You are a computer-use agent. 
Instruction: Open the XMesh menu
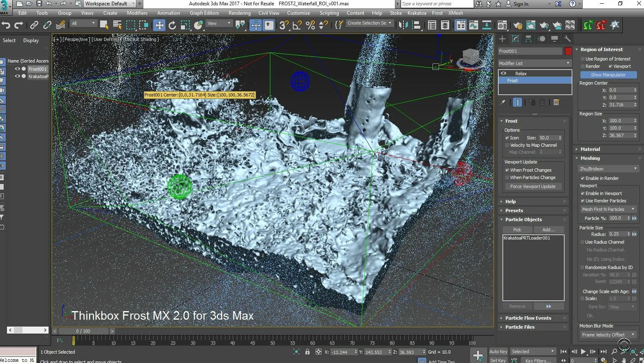(455, 13)
